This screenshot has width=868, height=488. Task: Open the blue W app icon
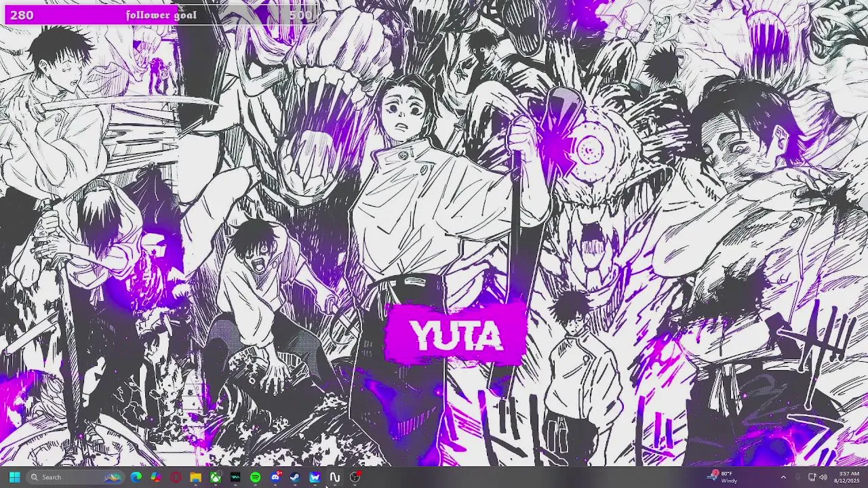tap(315, 477)
